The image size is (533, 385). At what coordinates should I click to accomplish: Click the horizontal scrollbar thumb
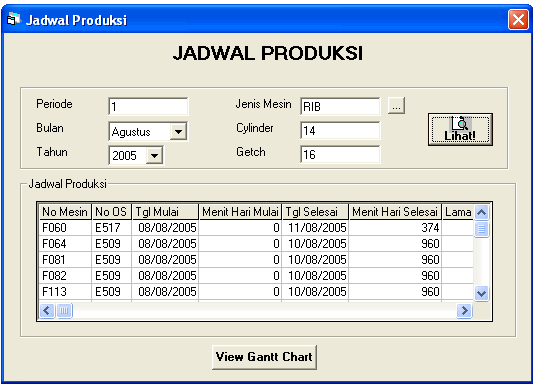click(64, 310)
